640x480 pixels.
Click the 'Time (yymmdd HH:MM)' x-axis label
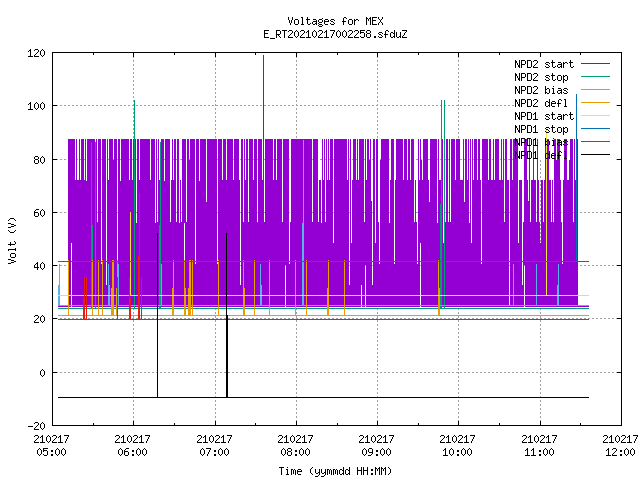[x=335, y=471]
